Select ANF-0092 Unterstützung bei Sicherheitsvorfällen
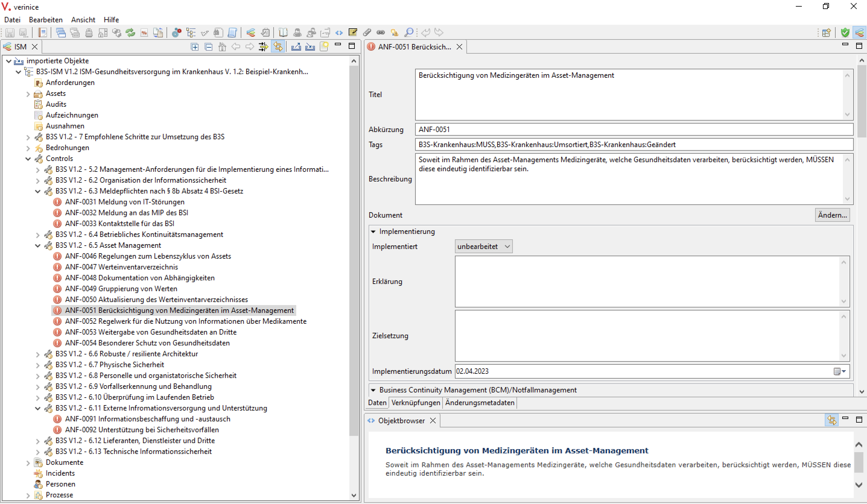Viewport: 867px width, 504px height. pos(142,430)
